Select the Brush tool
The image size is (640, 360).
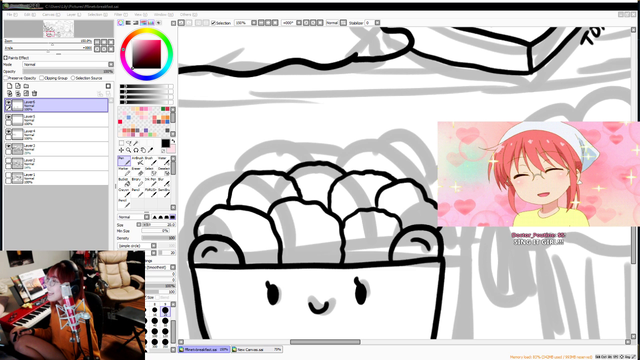click(x=150, y=161)
